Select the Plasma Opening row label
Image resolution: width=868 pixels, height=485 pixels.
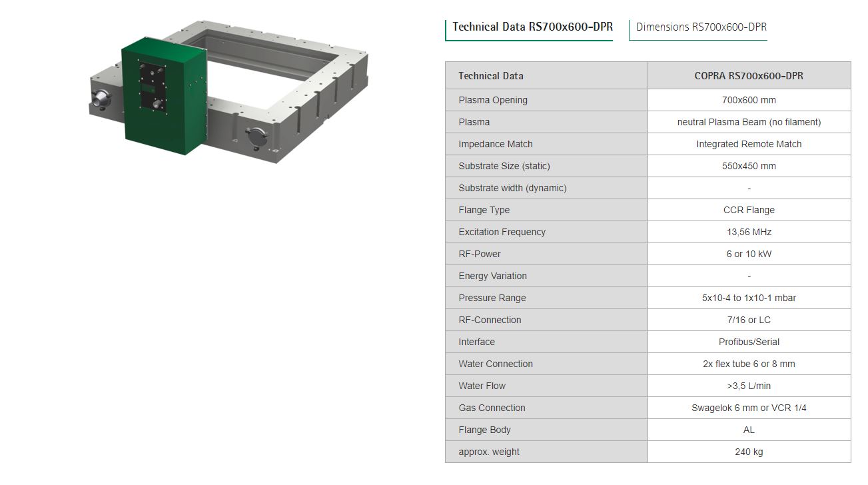point(493,100)
